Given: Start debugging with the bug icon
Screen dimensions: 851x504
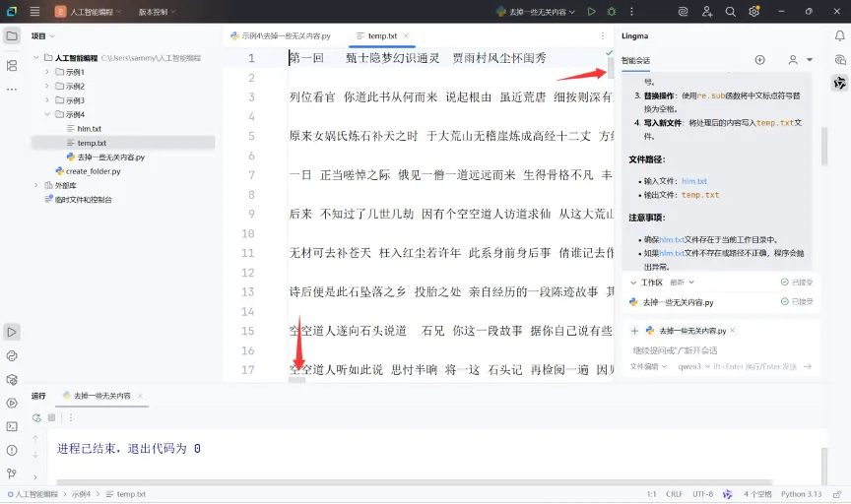Looking at the screenshot, I should 612,12.
